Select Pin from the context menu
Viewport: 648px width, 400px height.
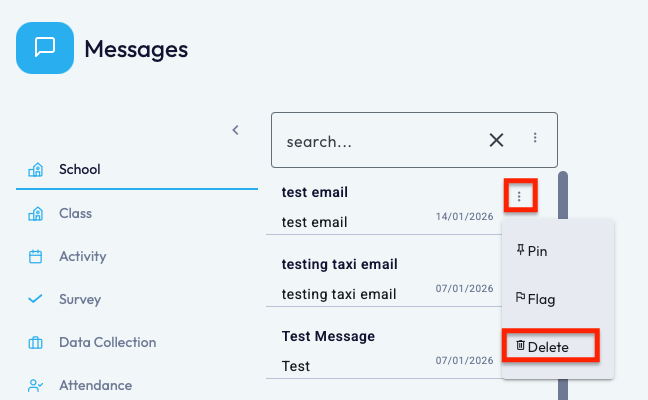coord(537,251)
